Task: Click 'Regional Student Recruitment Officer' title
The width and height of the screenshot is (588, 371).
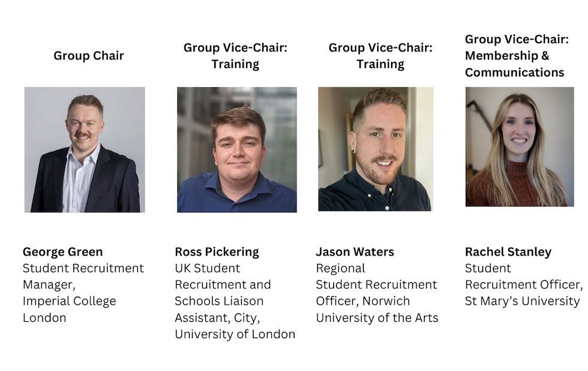Action: [x=376, y=284]
